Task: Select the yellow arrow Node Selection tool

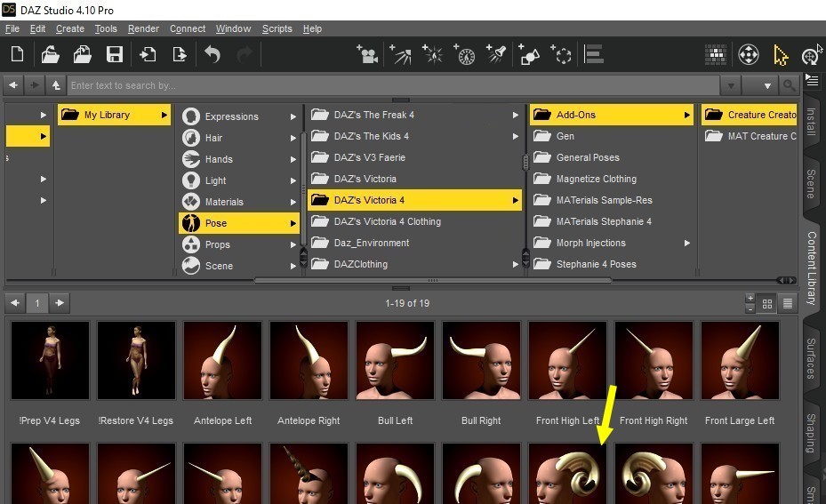Action: 780,55
